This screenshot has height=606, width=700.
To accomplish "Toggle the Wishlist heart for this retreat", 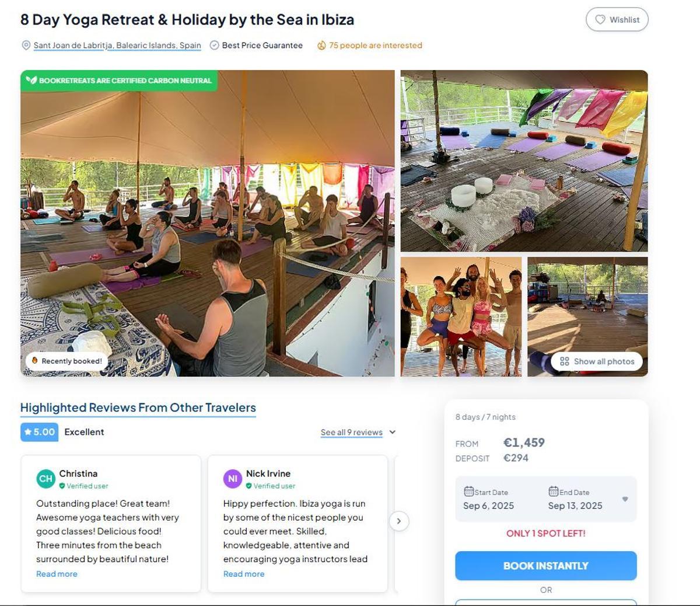I will point(617,19).
